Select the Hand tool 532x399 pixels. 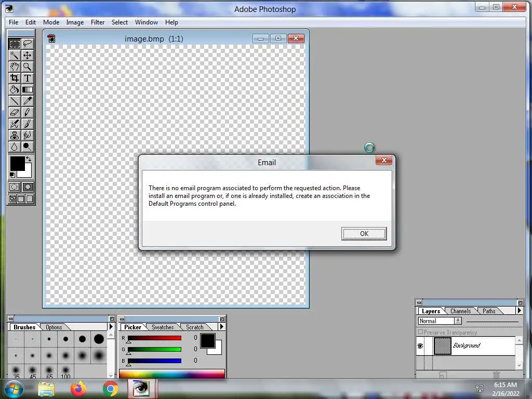15,67
